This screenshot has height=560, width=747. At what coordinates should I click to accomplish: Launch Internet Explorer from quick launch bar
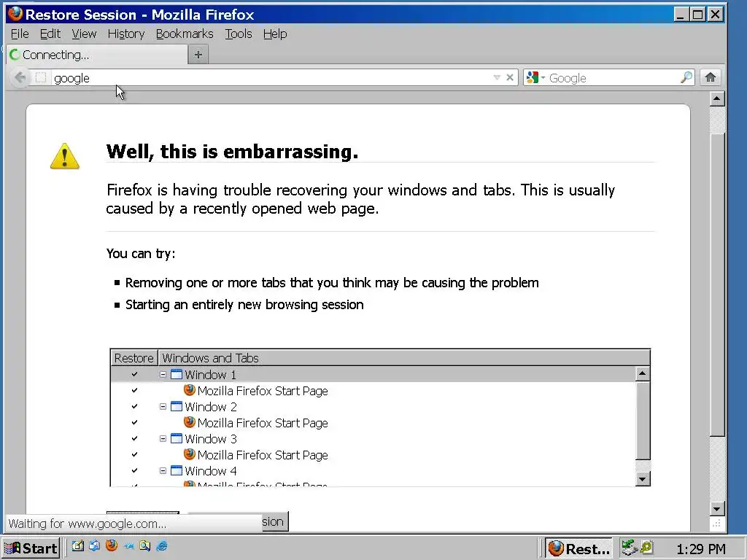click(x=162, y=545)
